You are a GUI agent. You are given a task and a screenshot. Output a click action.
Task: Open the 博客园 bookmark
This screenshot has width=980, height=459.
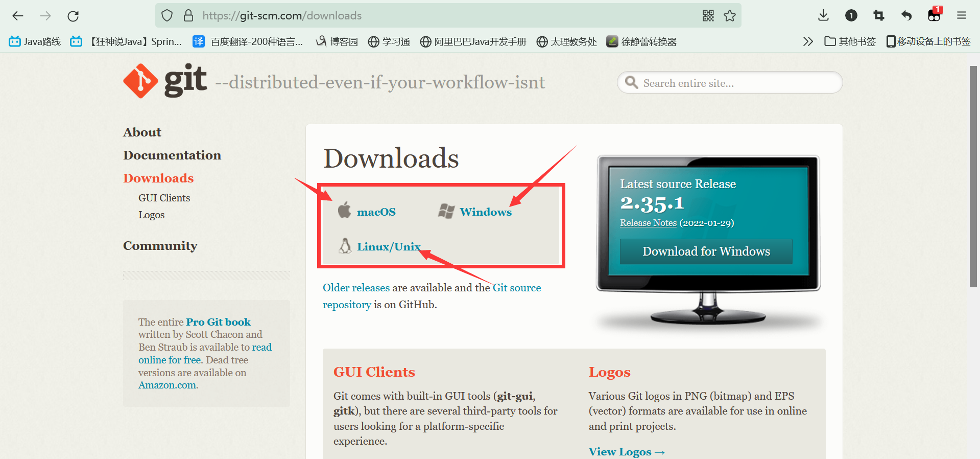coord(337,41)
